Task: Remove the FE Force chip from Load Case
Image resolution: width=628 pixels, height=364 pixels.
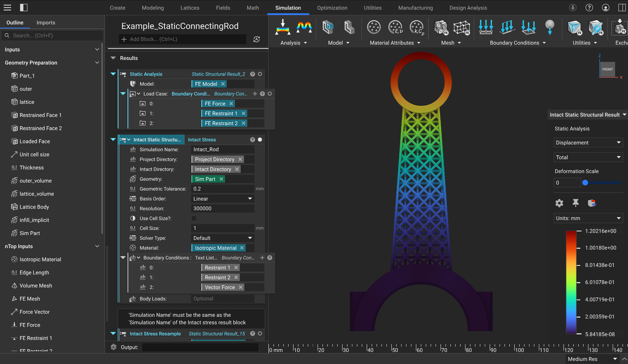Action: pyautogui.click(x=231, y=103)
